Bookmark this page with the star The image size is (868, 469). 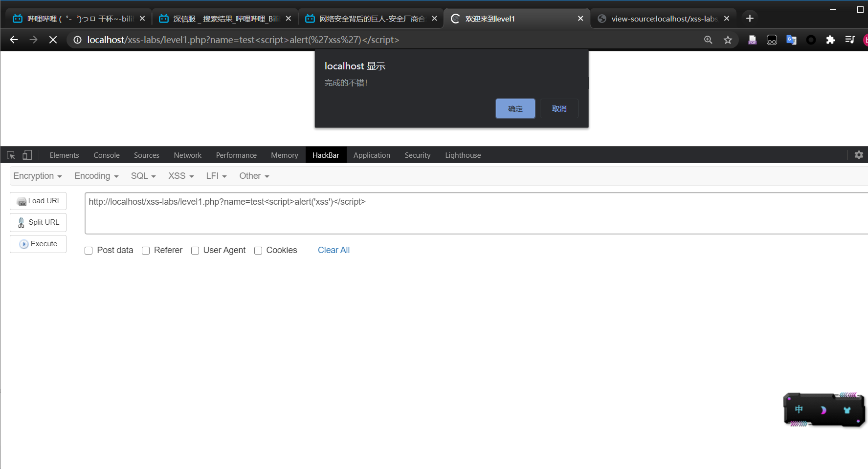click(728, 40)
